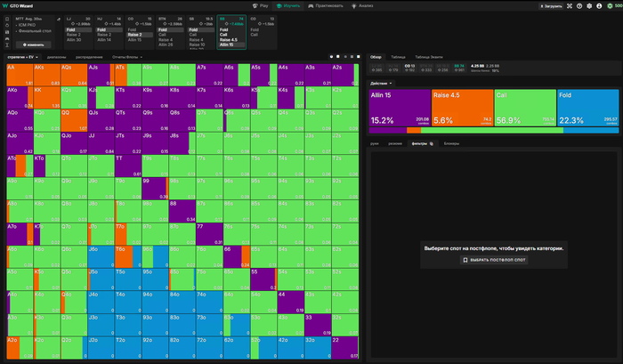Switch to the Таблица Эквити tab
This screenshot has width=623, height=364.
pyautogui.click(x=428, y=56)
